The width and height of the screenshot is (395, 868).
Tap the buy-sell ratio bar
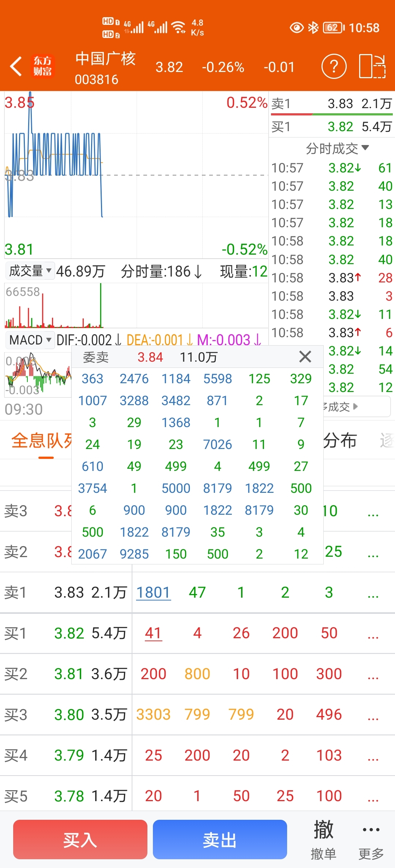click(x=332, y=115)
